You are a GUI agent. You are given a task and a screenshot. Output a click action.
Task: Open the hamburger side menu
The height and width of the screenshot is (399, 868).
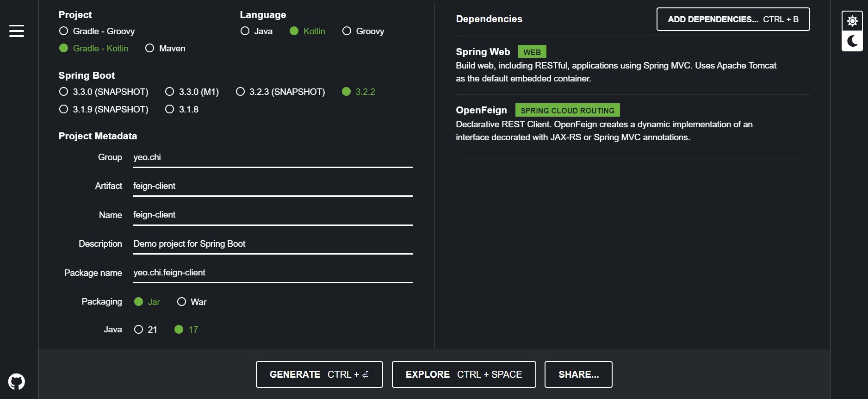[17, 31]
